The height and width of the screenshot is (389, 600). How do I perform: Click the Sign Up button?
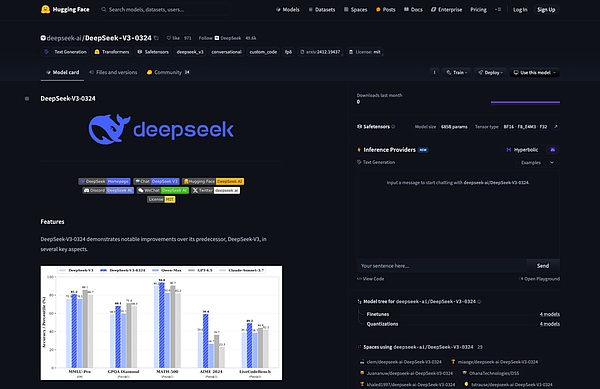[546, 10]
